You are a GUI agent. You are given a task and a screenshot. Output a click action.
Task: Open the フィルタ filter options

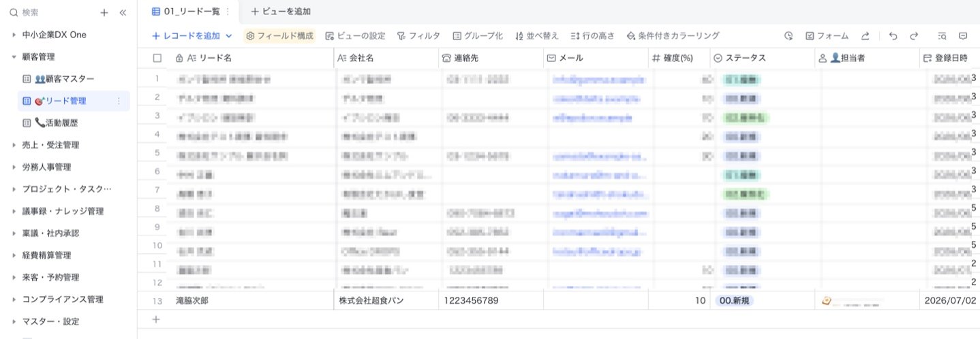pyautogui.click(x=418, y=35)
